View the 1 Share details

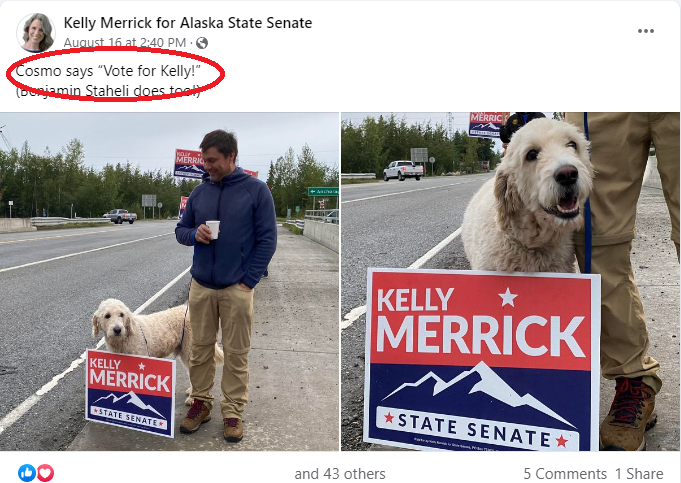point(639,473)
